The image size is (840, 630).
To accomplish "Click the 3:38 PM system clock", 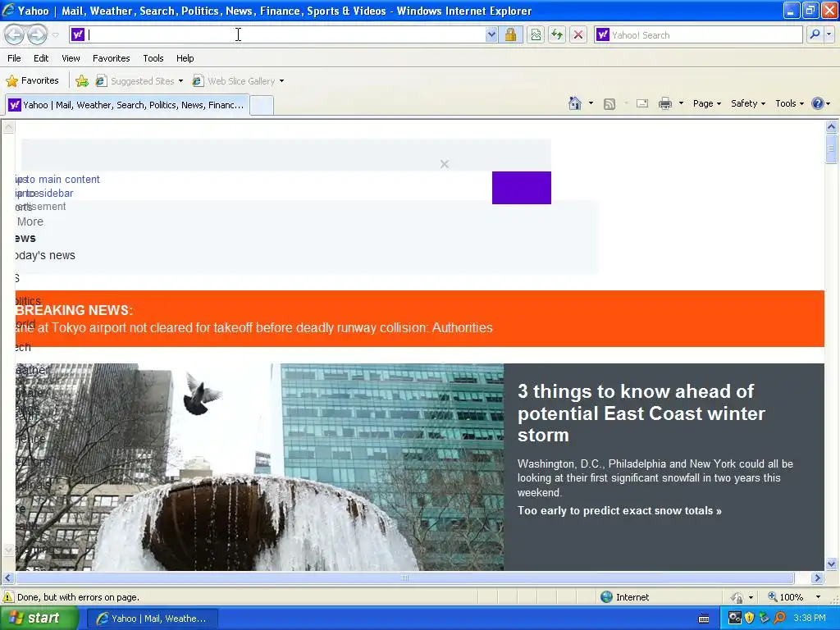I will pos(810,619).
